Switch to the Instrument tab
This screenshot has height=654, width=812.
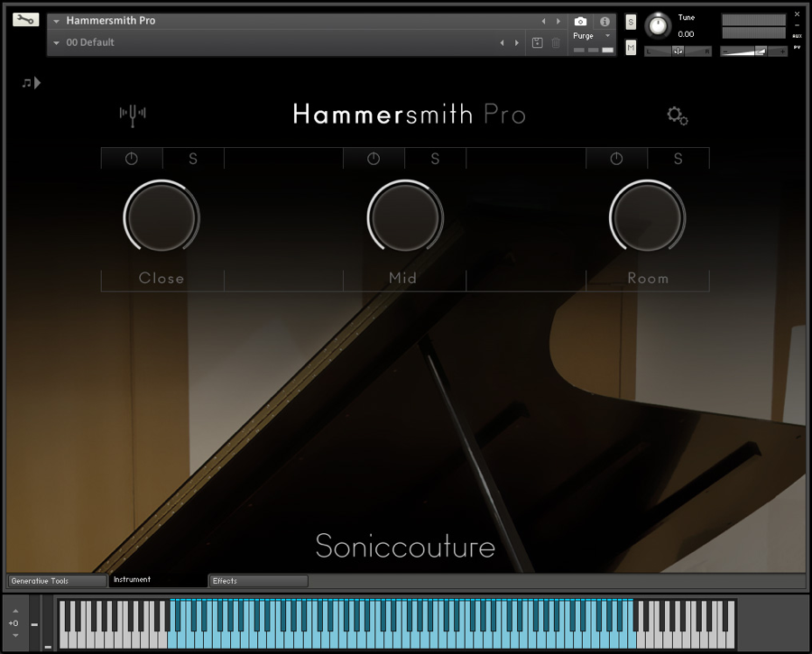pyautogui.click(x=157, y=580)
